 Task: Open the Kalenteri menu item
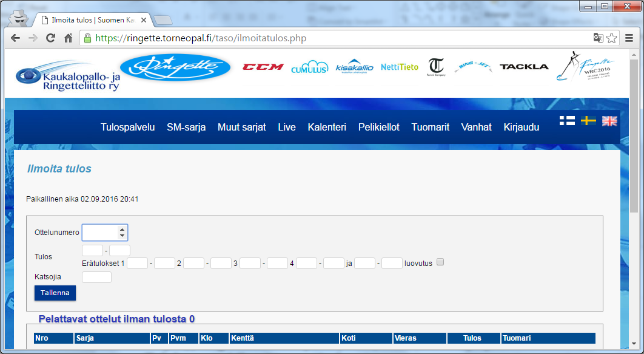click(x=327, y=128)
